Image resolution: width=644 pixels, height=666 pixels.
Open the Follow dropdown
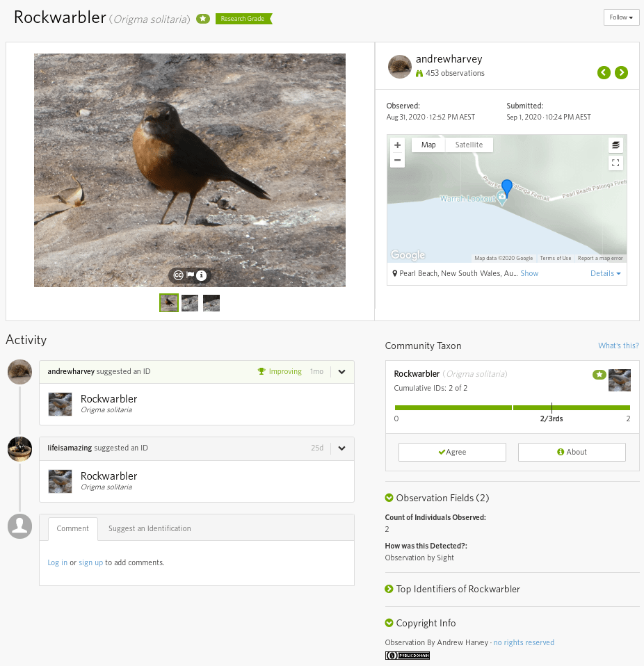coord(621,17)
